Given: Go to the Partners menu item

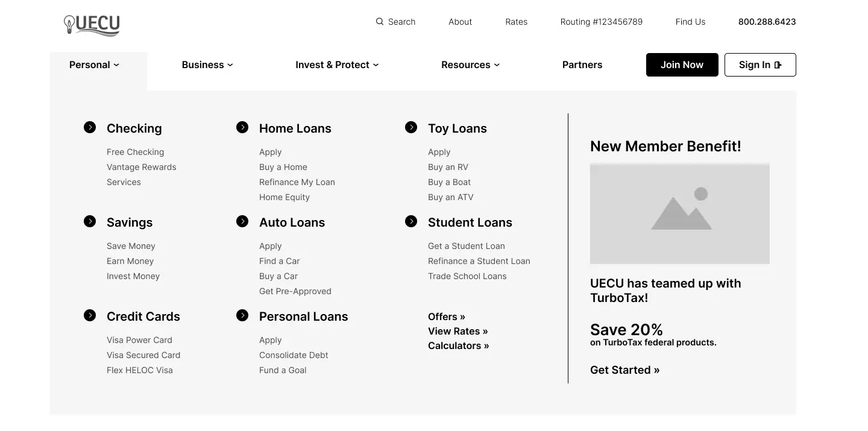Looking at the screenshot, I should point(582,65).
